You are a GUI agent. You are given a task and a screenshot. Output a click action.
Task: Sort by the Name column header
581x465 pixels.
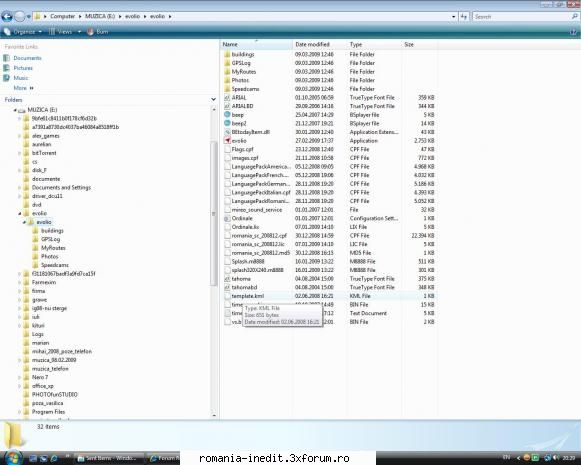[x=256, y=44]
